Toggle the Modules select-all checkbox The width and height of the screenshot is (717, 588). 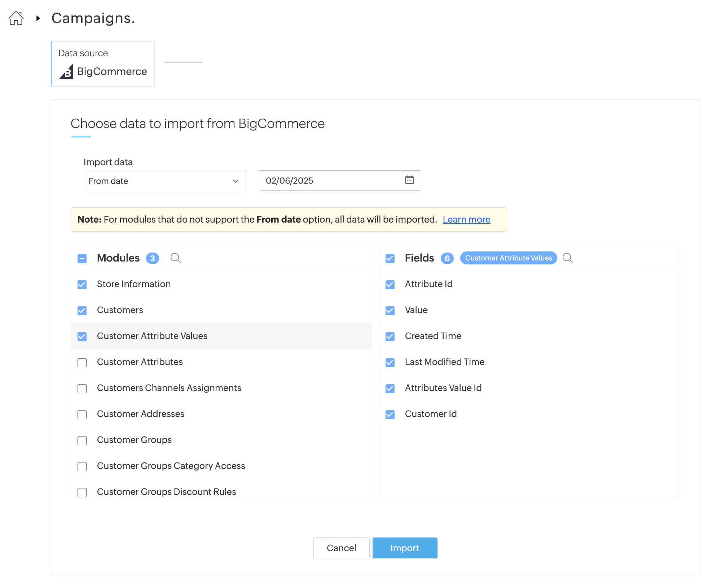[82, 258]
